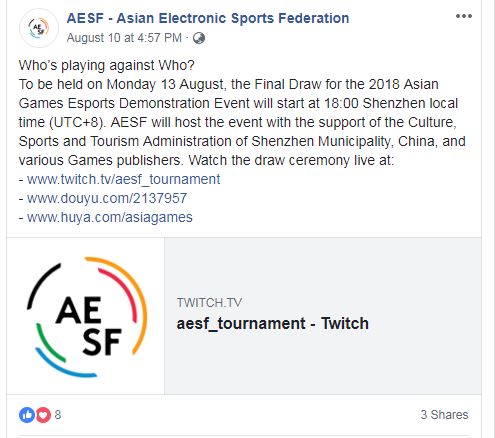
Task: Click the red Love reaction icon
Action: 43,415
